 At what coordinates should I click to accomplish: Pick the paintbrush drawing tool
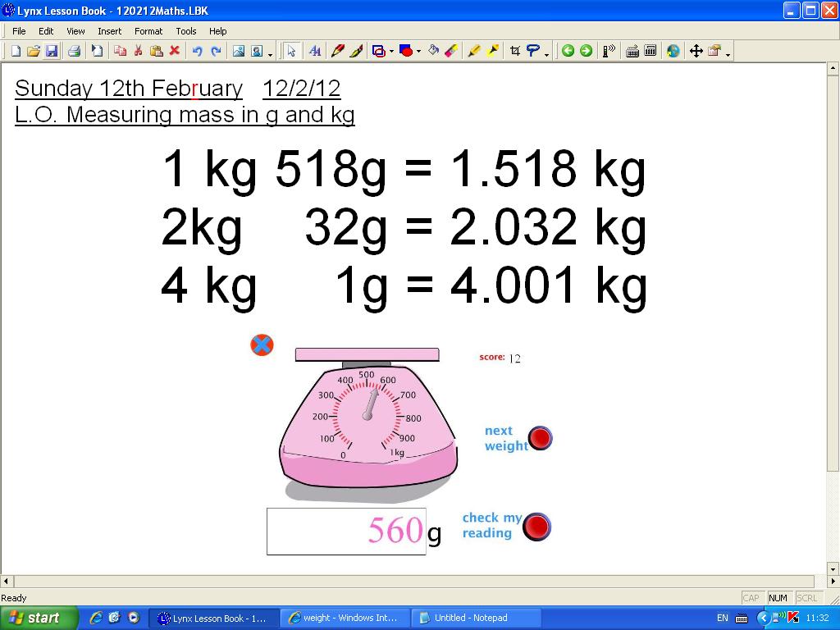tap(356, 51)
